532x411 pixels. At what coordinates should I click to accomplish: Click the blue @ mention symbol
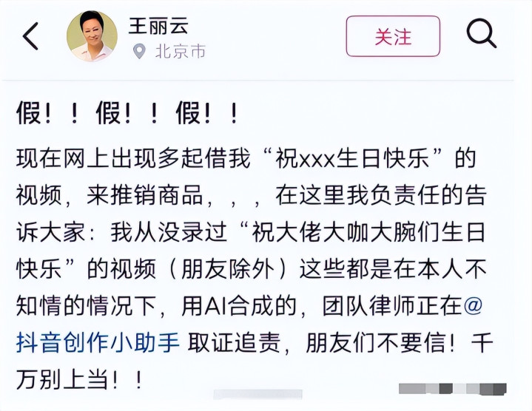click(x=473, y=305)
